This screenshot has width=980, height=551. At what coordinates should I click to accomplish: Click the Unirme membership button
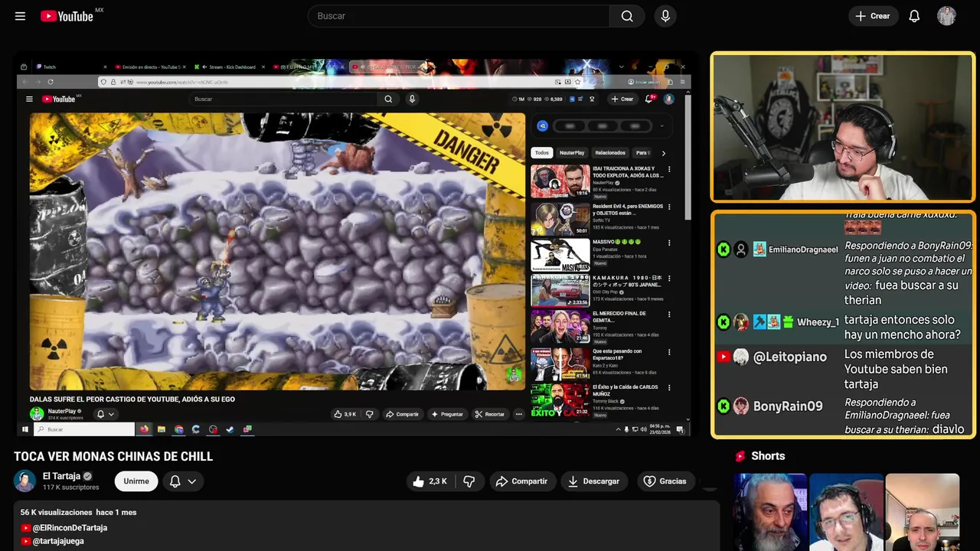pos(136,481)
